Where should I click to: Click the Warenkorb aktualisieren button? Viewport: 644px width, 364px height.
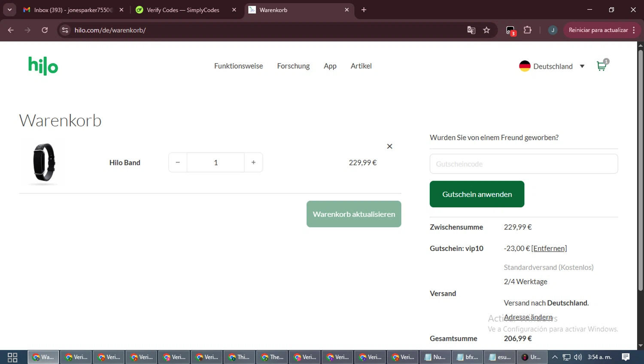[354, 214]
